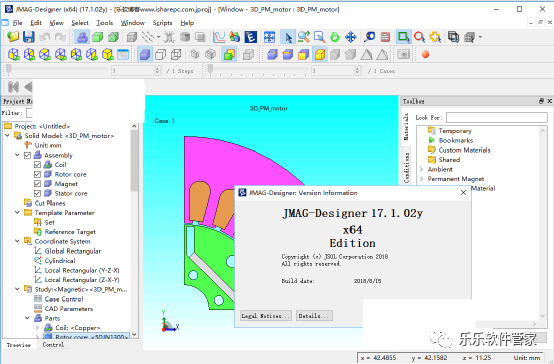Click the Save floppy disk icon

click(29, 37)
